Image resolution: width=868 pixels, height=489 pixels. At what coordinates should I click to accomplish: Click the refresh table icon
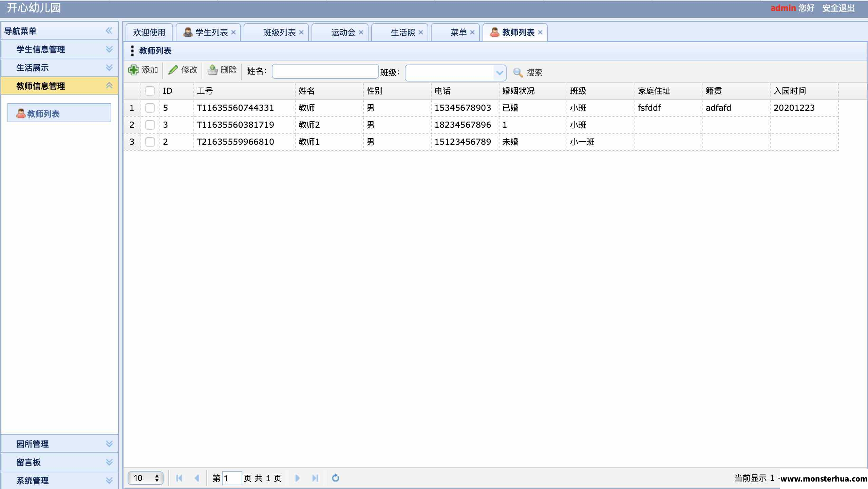pos(336,478)
